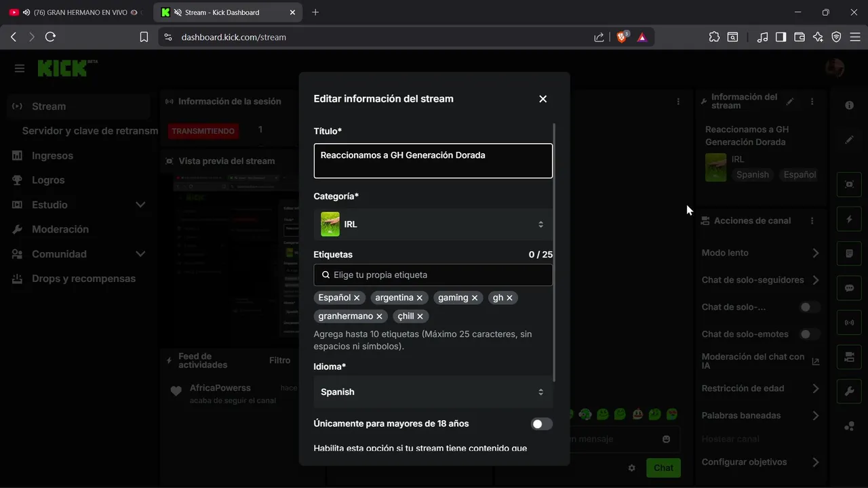Remove the argentina tag
868x488 pixels.
coord(420,298)
